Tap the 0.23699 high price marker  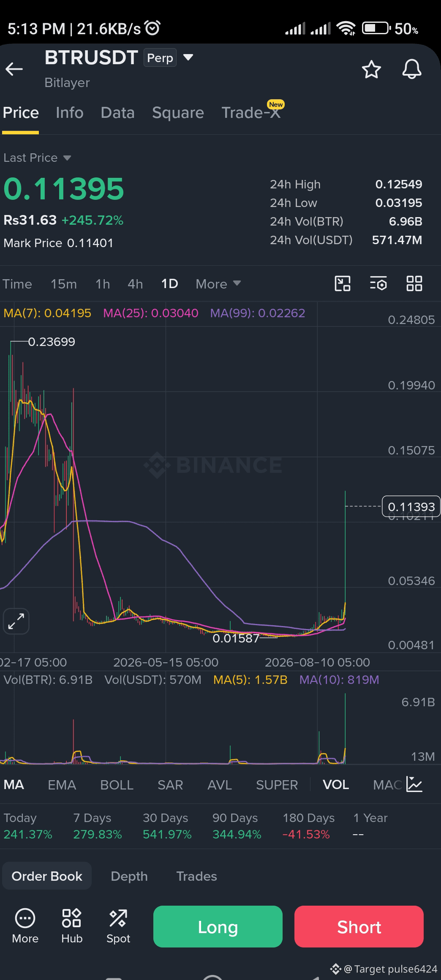(52, 342)
